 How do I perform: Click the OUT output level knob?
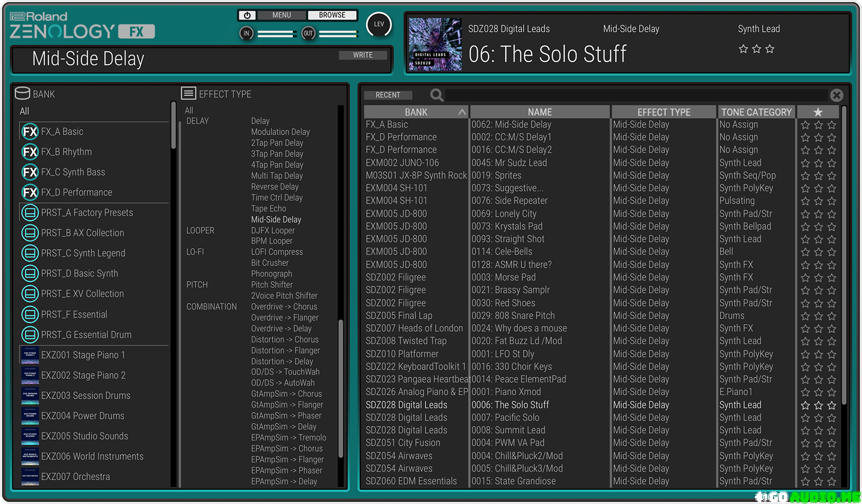click(308, 33)
